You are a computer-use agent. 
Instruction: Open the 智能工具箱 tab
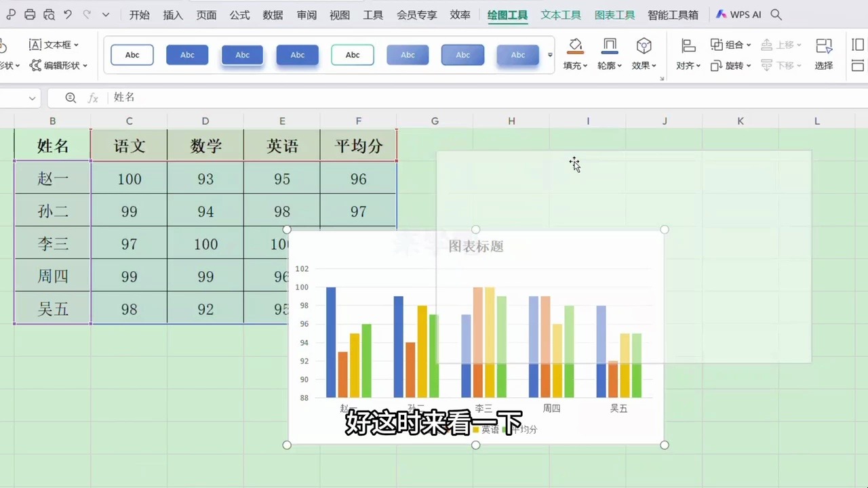pyautogui.click(x=673, y=14)
